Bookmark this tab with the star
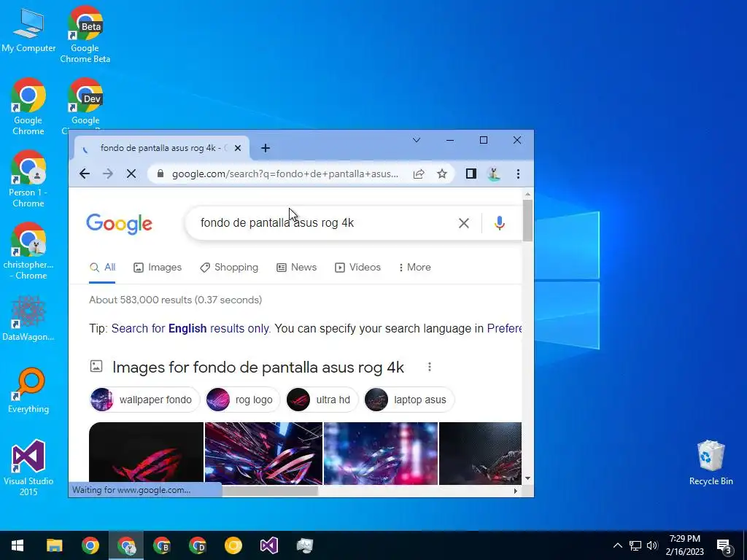The width and height of the screenshot is (747, 560). (x=442, y=174)
